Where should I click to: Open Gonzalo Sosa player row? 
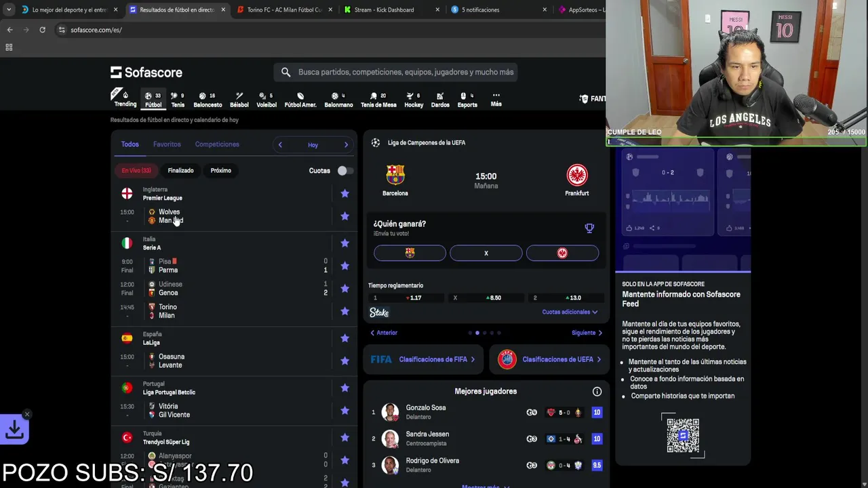click(x=486, y=412)
